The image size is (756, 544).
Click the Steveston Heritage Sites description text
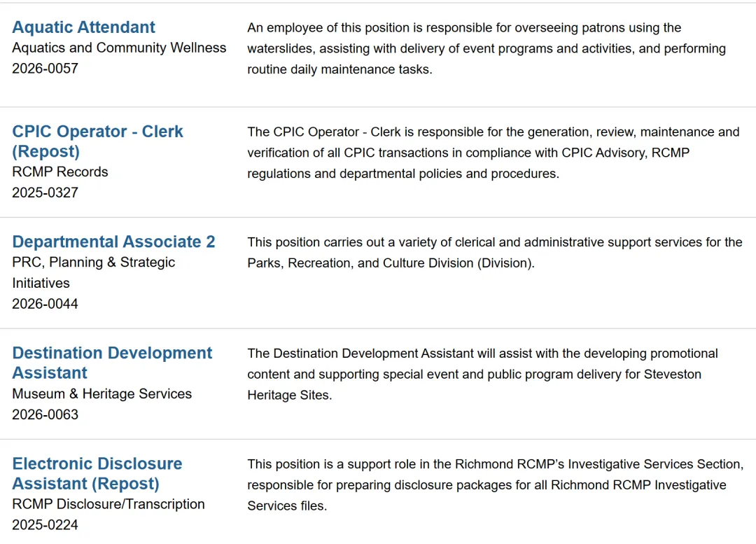[482, 374]
